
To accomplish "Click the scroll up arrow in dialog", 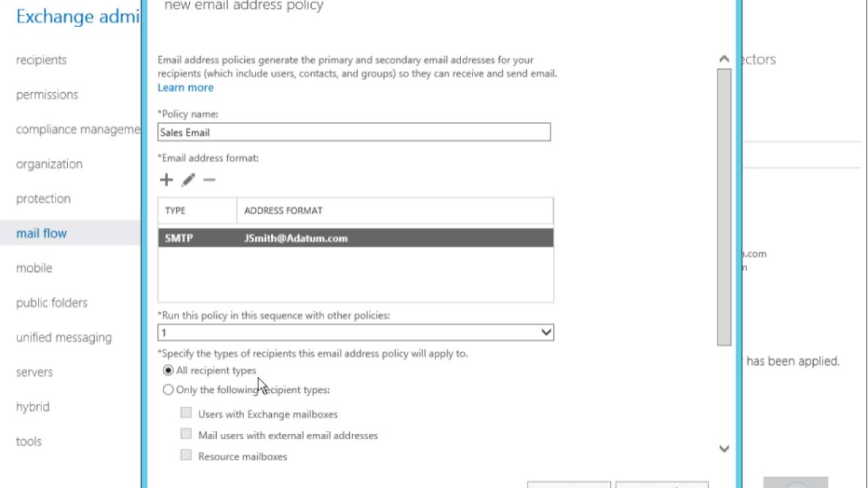I will click(x=724, y=60).
